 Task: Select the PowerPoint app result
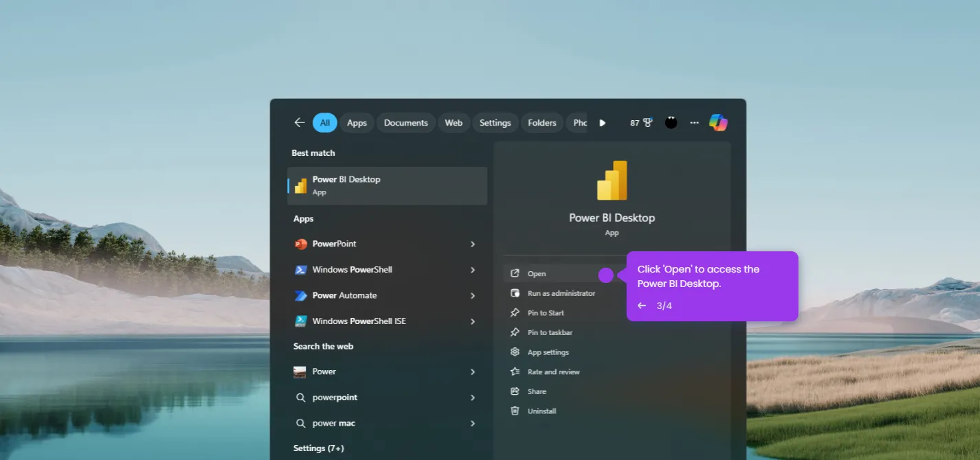pos(387,244)
